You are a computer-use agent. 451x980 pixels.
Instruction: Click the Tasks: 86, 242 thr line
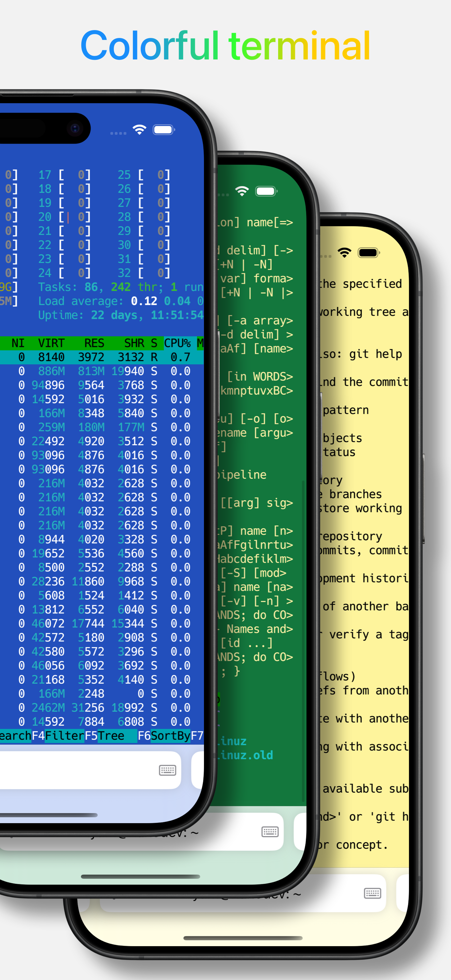point(121,287)
